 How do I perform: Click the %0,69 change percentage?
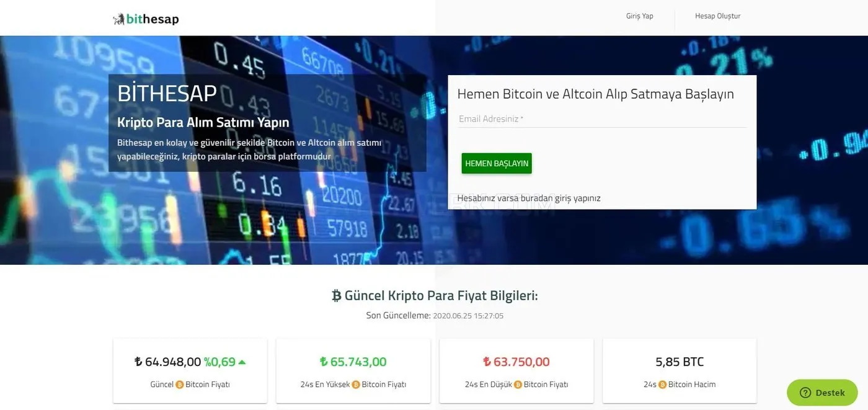(219, 362)
